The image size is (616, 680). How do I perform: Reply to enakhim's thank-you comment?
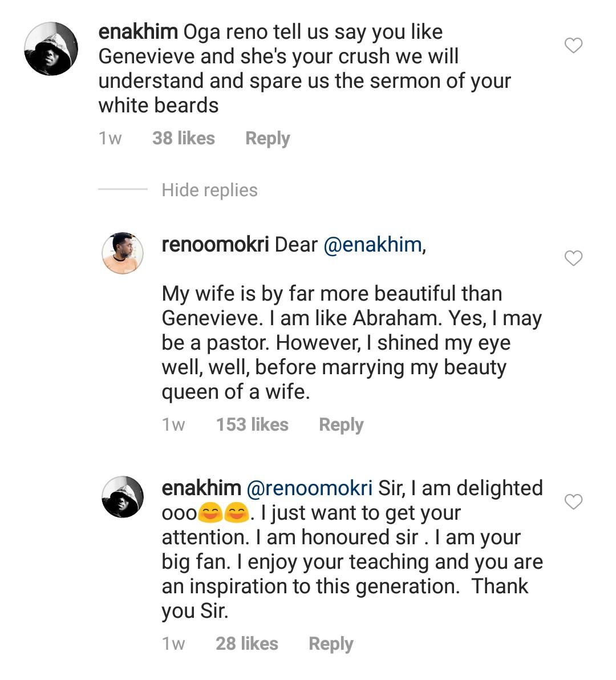[x=331, y=644]
